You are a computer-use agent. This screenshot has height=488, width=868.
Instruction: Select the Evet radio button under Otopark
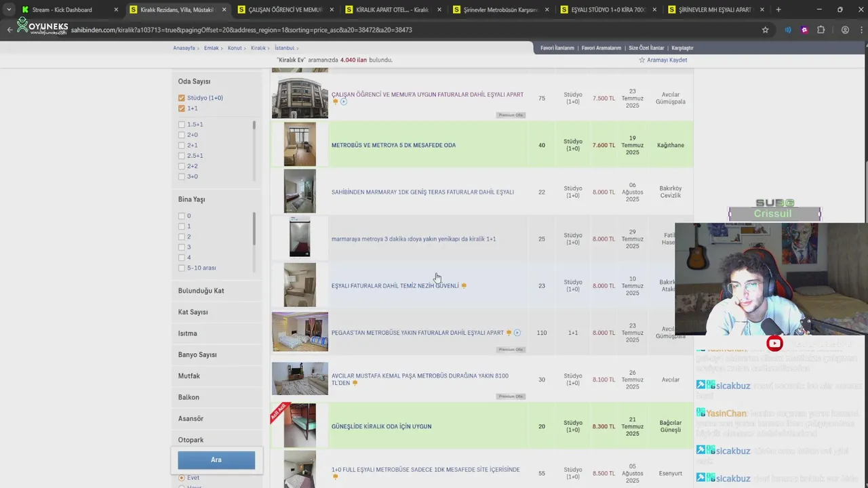pos(181,478)
